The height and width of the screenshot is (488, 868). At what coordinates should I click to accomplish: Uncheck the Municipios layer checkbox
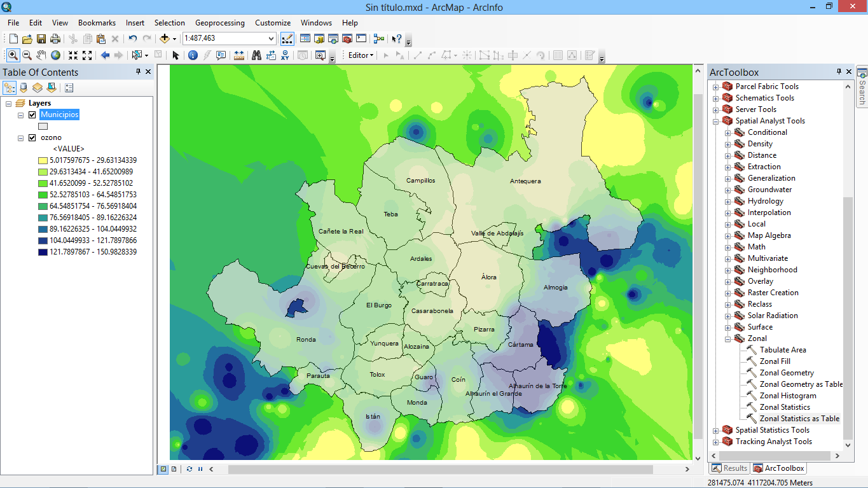[x=32, y=115]
